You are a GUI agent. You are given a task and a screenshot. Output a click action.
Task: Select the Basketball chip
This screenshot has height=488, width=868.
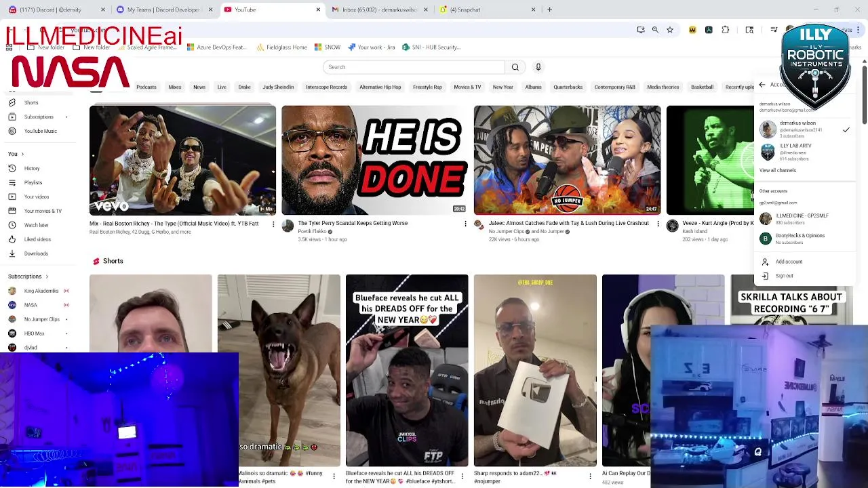[703, 87]
